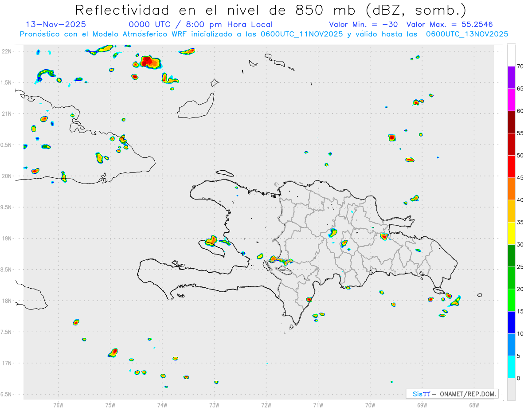This screenshot has width=532, height=411.
Task: Click the colorbar value label '20'
Action: point(520,289)
